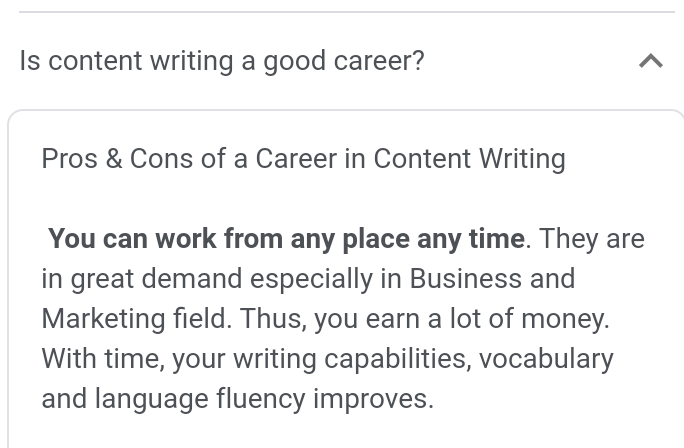The image size is (684, 448).
Task: Click the last line 'and language fluency improves'
Action: point(238,399)
